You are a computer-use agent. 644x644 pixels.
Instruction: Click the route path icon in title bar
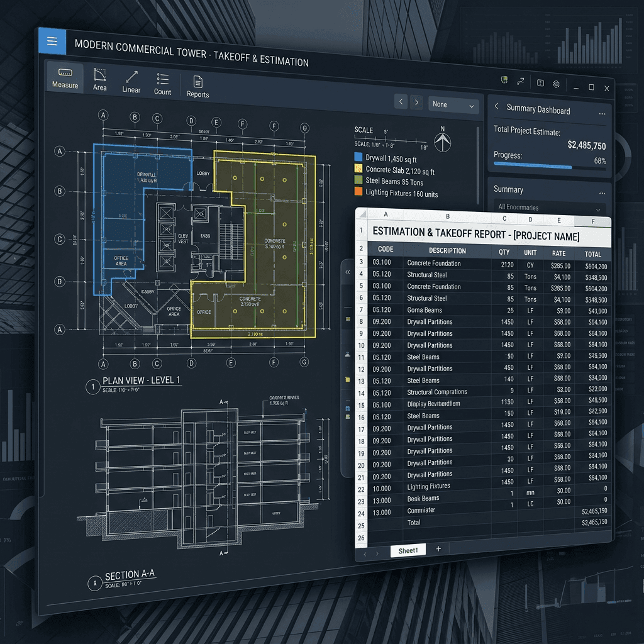[521, 81]
